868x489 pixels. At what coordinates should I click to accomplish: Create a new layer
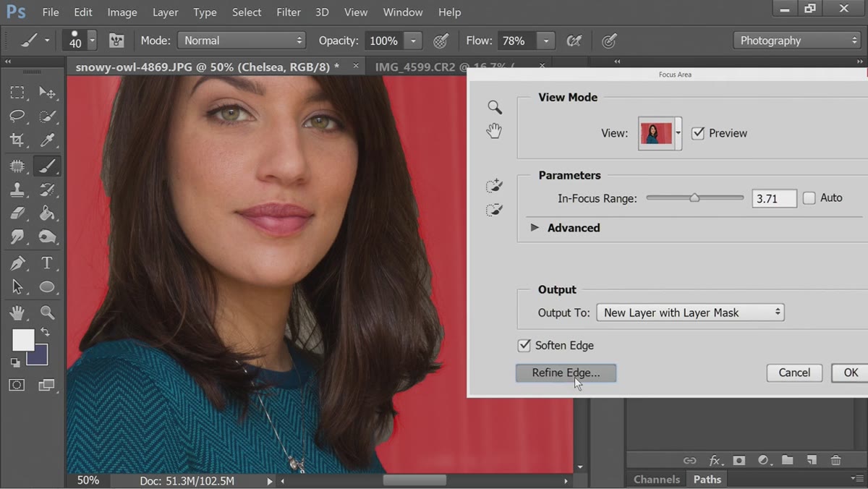812,460
